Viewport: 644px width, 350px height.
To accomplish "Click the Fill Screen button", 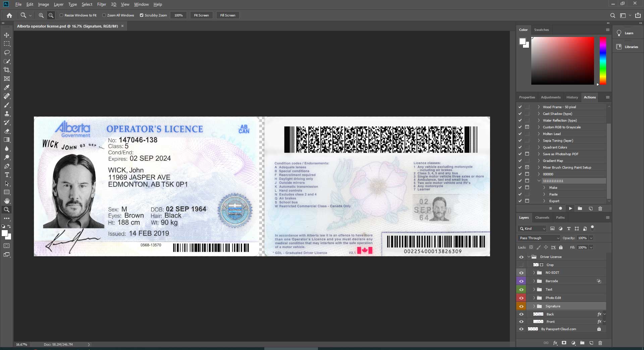I will [x=227, y=15].
